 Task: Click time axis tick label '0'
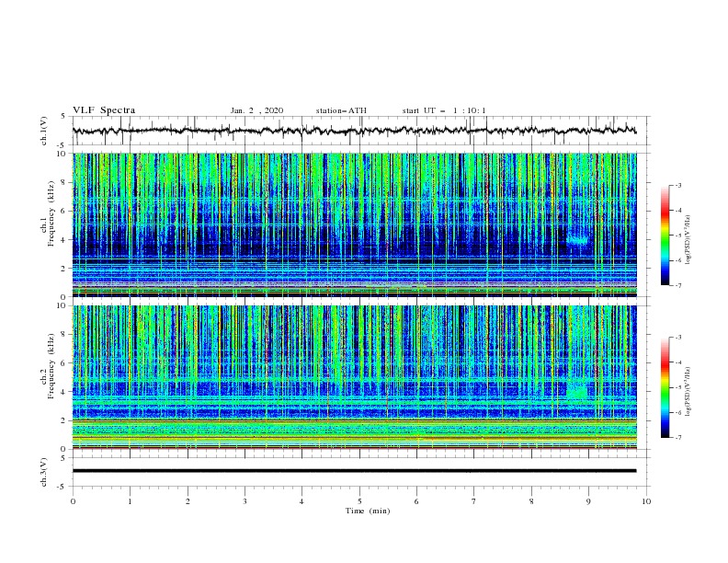73,501
